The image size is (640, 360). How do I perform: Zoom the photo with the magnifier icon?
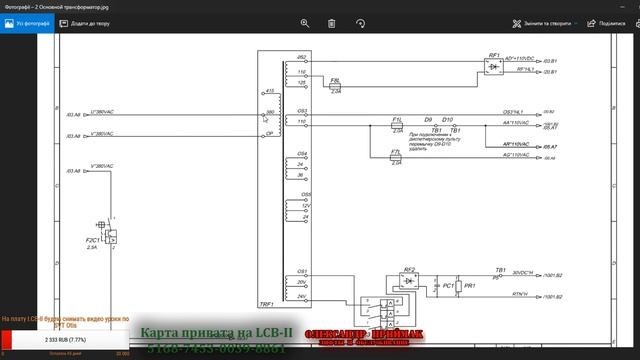pyautogui.click(x=304, y=23)
